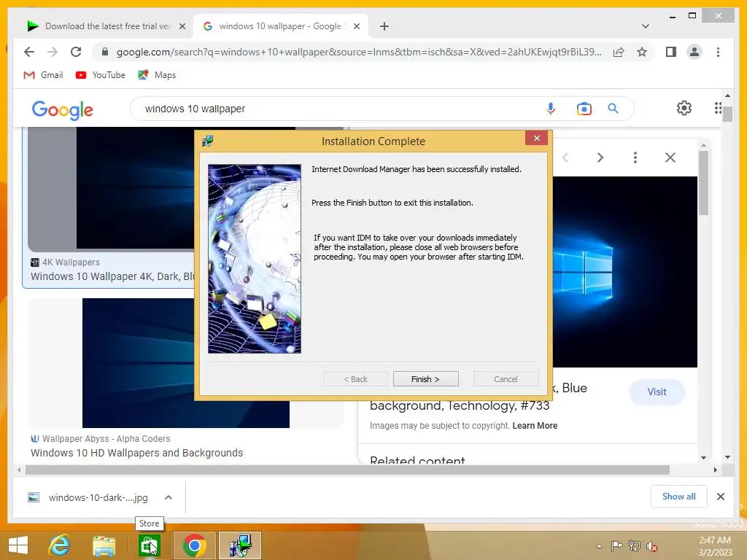Close the Download the latest free trial tab
Image resolution: width=747 pixels, height=560 pixels.
(182, 27)
